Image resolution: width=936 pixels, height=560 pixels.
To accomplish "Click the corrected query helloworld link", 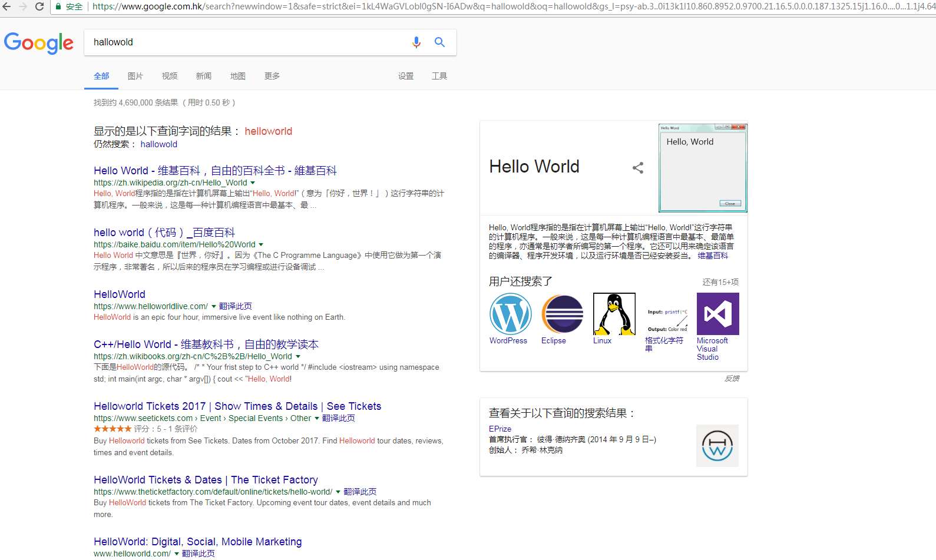I will tap(269, 131).
